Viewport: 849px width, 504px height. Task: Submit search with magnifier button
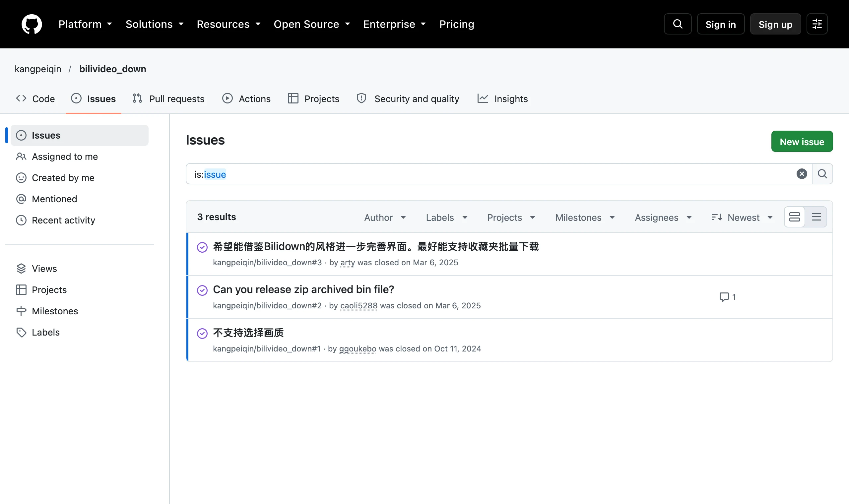(x=822, y=174)
